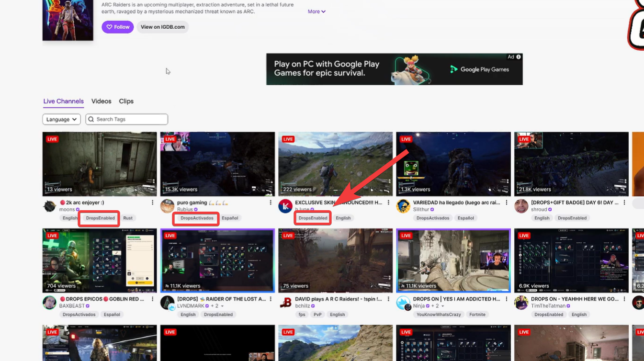Open the Ninja channel avatar

tap(404, 303)
